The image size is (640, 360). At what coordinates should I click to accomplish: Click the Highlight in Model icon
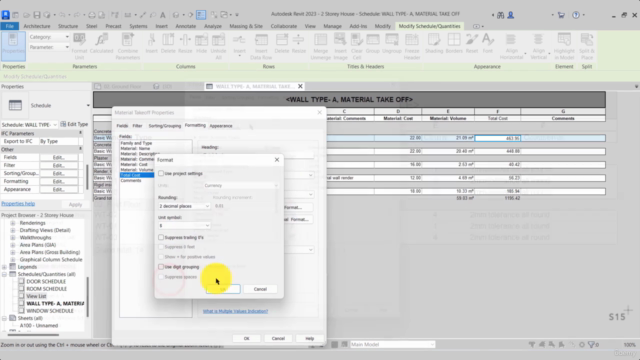[564, 46]
